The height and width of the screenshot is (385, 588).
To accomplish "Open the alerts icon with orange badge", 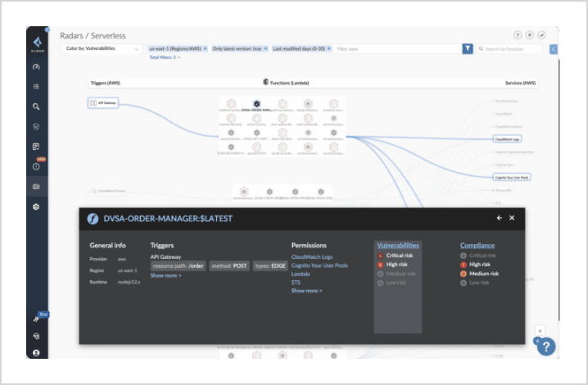I will (36, 165).
